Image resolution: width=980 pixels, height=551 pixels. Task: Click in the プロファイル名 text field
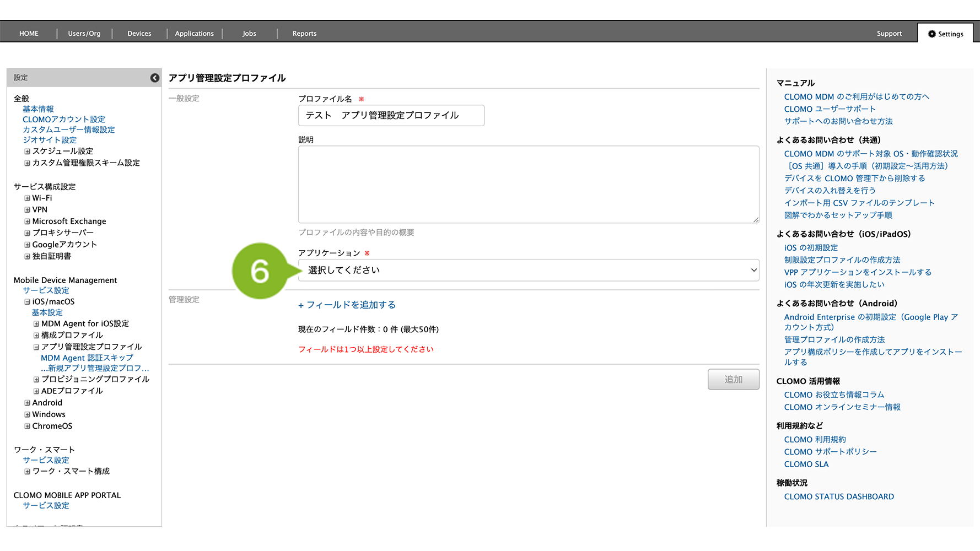(x=391, y=116)
